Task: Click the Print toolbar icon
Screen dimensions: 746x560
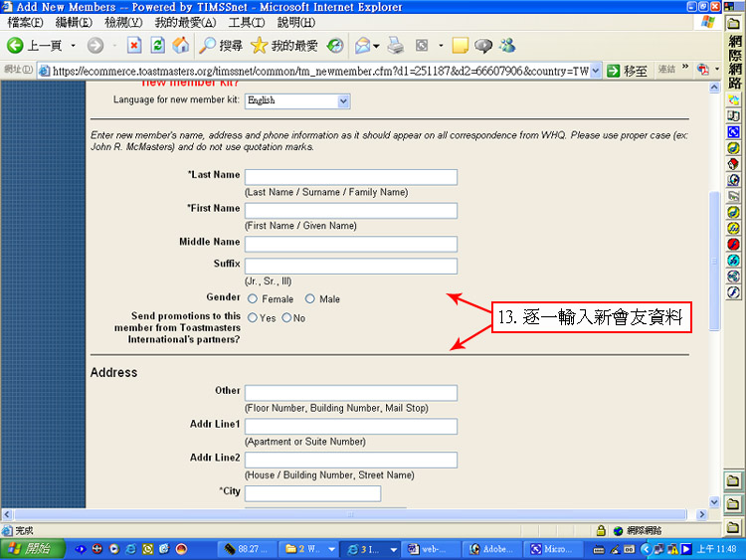Action: coord(395,46)
